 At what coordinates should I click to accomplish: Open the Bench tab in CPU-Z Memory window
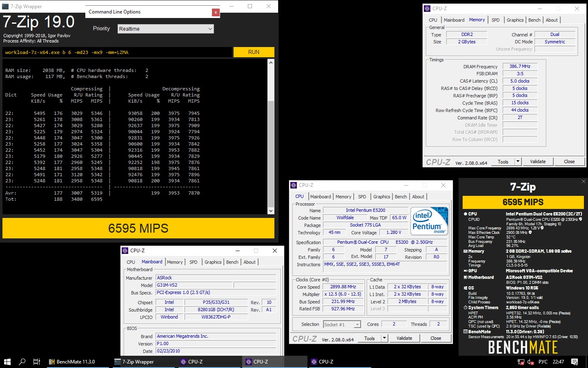click(x=534, y=20)
